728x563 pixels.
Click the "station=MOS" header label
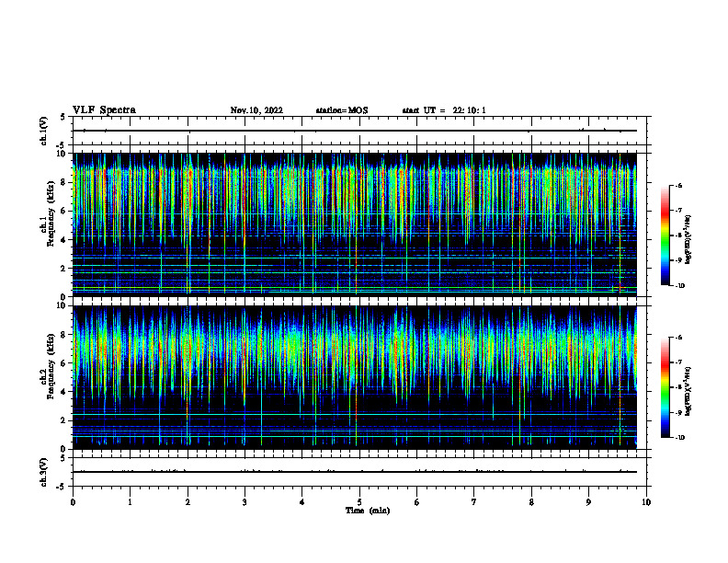coord(342,110)
